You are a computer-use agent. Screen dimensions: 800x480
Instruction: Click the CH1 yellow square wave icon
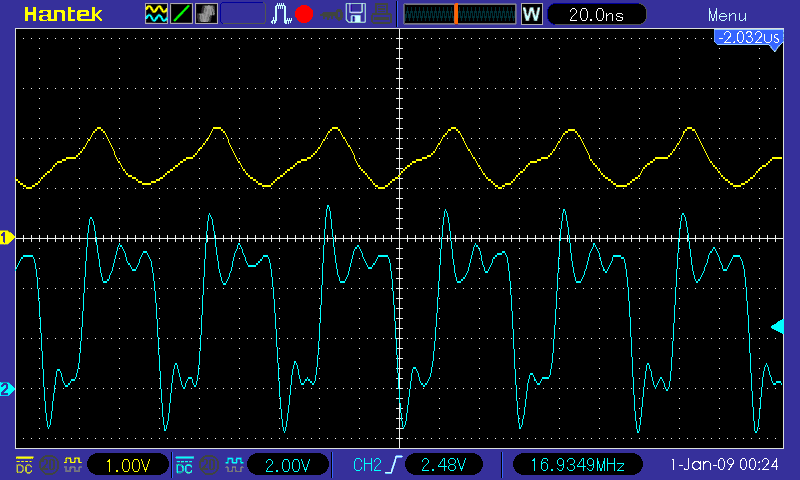coord(72,465)
